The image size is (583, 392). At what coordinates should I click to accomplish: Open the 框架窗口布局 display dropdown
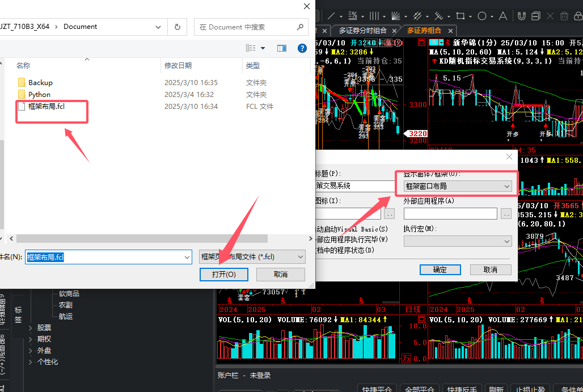pos(458,186)
